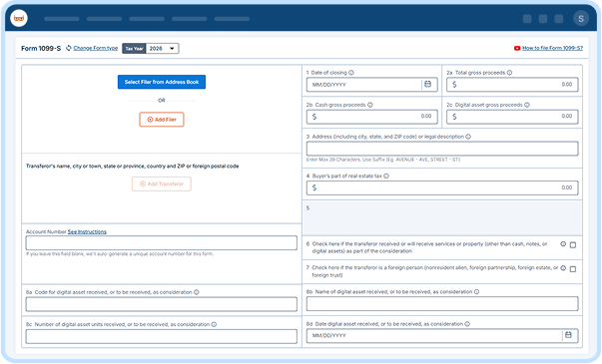Focus the Cash gross proceeds amount field
Screen dimensions: 602x364
point(372,117)
